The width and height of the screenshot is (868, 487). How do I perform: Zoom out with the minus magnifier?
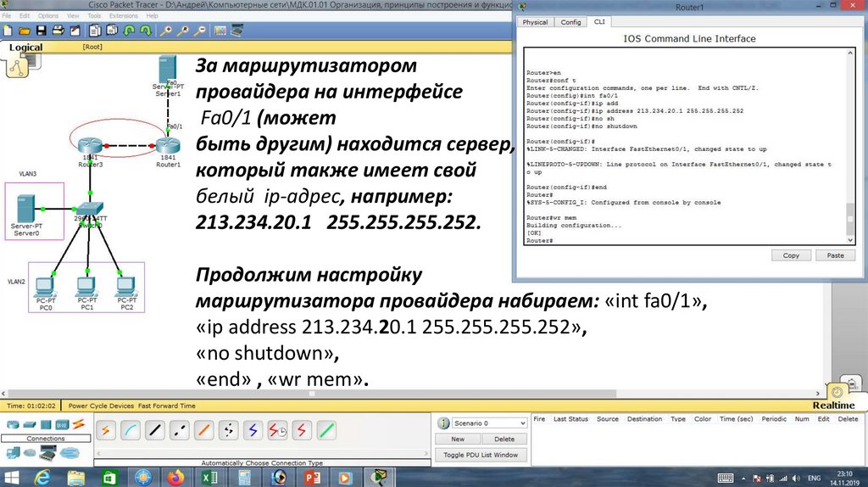point(200,31)
